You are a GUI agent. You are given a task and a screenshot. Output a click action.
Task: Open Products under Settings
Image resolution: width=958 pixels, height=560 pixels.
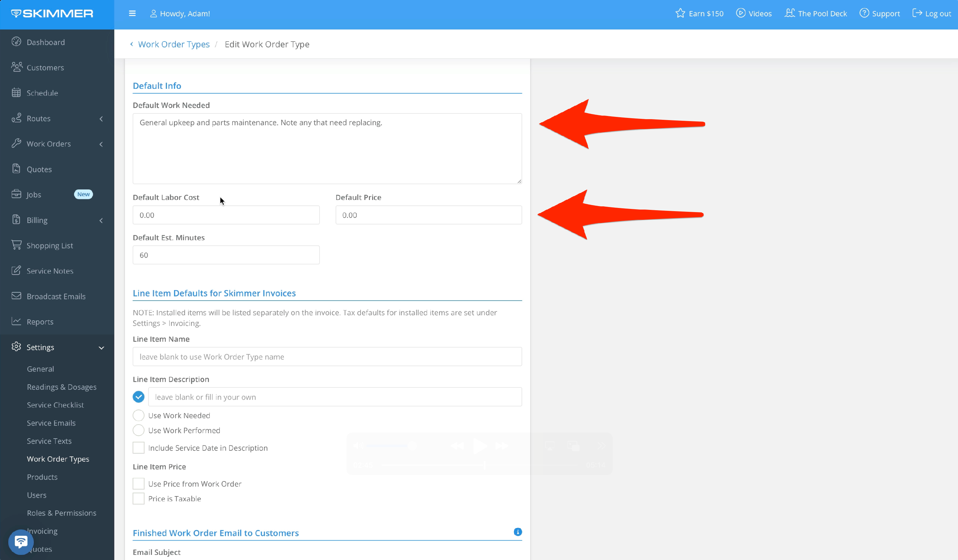(x=42, y=477)
